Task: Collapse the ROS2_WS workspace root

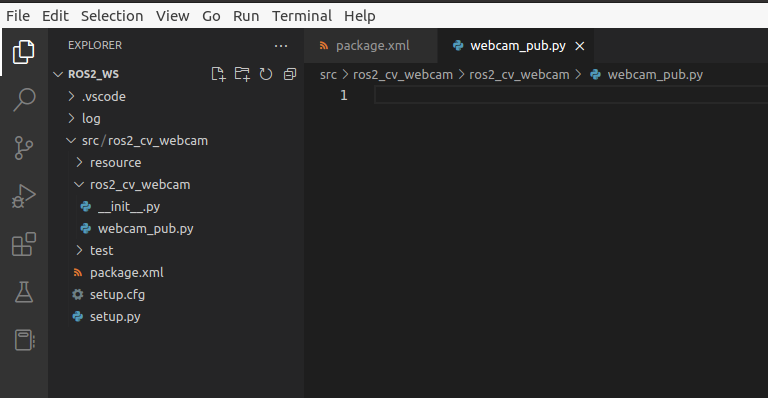Action: click(58, 74)
